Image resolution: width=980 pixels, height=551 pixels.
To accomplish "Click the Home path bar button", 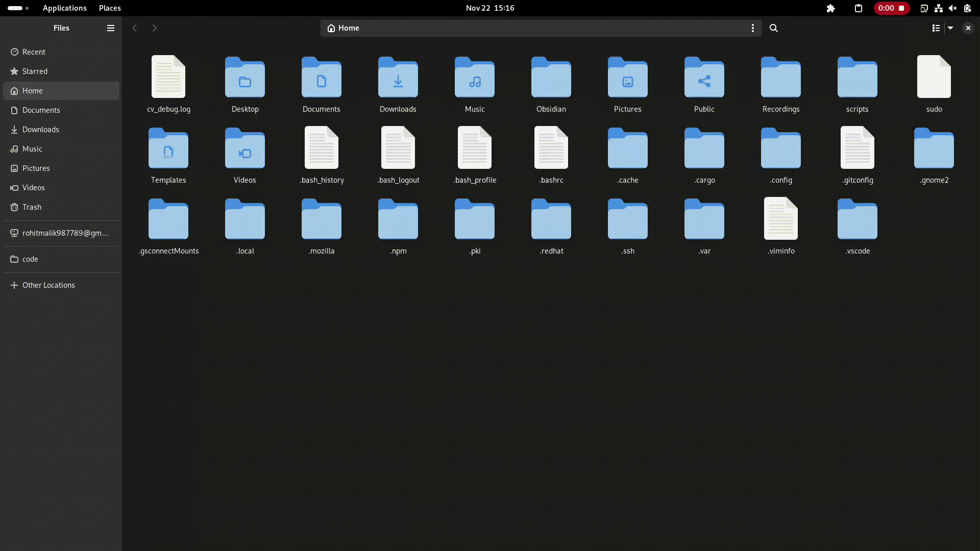I will (344, 28).
